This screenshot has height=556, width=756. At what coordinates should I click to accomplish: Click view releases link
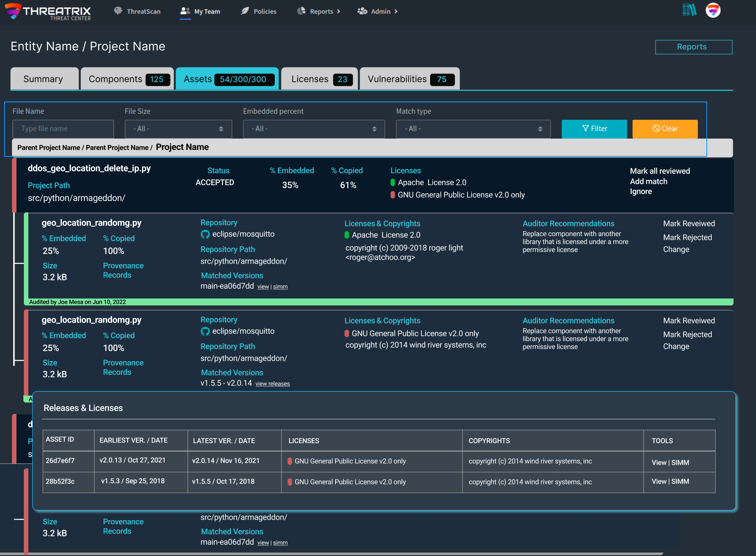tap(272, 384)
